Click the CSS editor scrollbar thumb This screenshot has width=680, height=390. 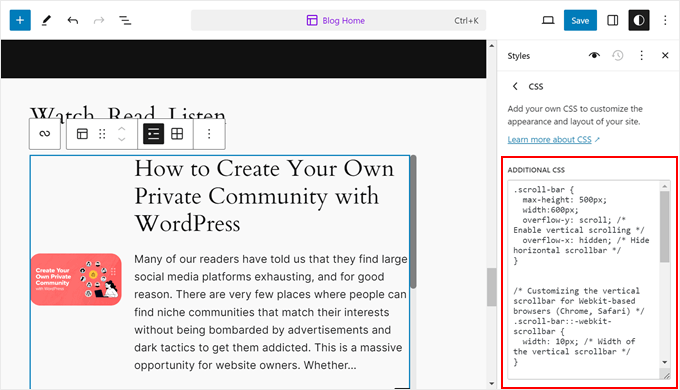665,227
